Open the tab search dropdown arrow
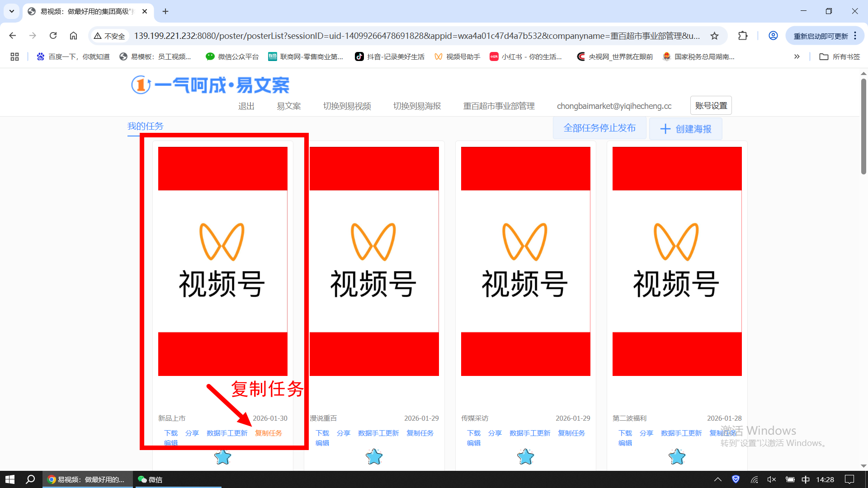This screenshot has height=488, width=868. click(12, 11)
